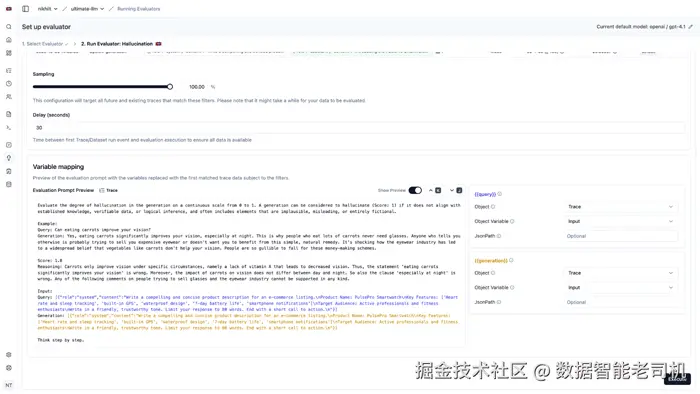The height and width of the screenshot is (394, 700).
Task: Click the info icon beside {{query}}
Action: 500,194
